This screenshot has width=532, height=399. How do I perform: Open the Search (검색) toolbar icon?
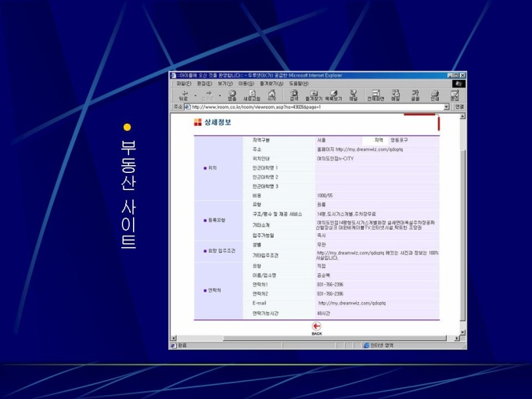pyautogui.click(x=294, y=95)
